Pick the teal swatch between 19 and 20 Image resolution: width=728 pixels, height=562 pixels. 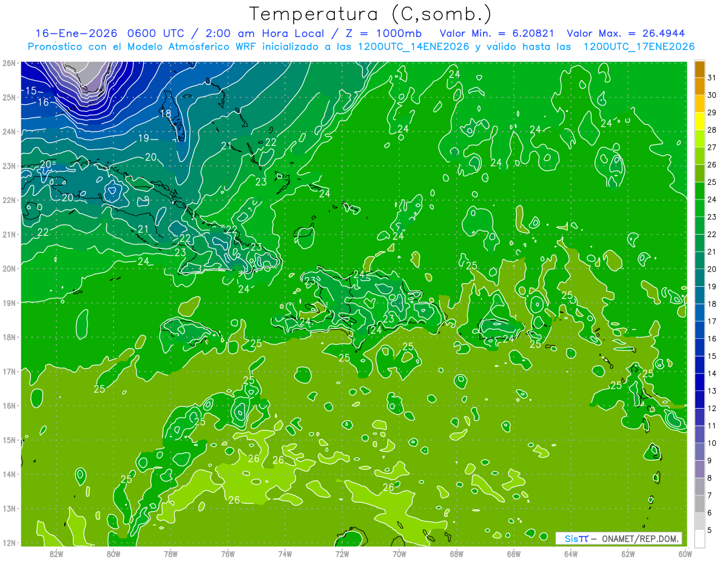699,278
